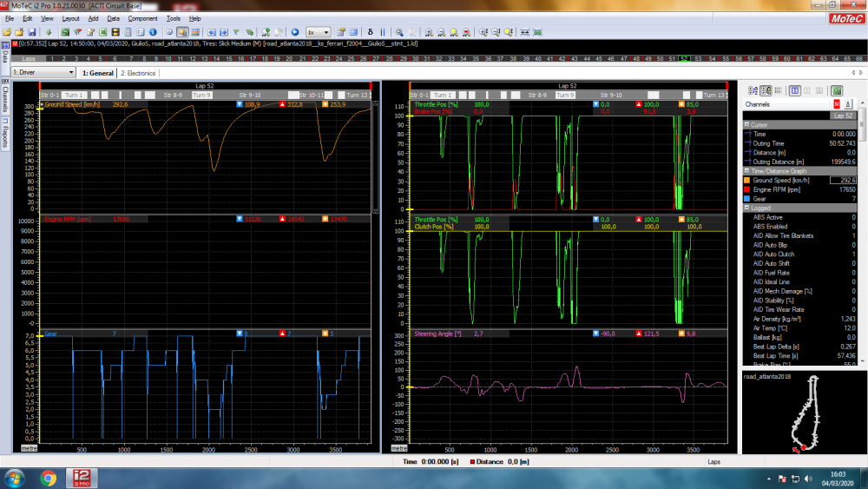The image size is (868, 489).
Task: Open the 1: Driver workbook dropdown
Action: [43, 73]
